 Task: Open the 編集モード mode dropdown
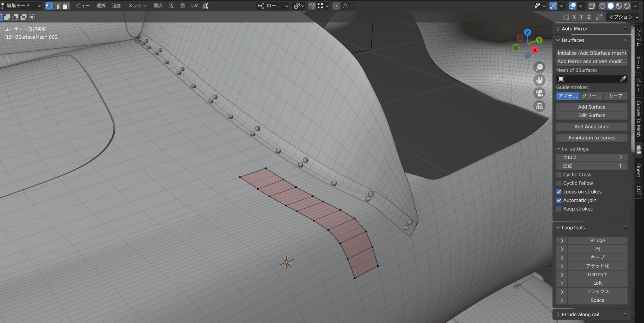[21, 6]
